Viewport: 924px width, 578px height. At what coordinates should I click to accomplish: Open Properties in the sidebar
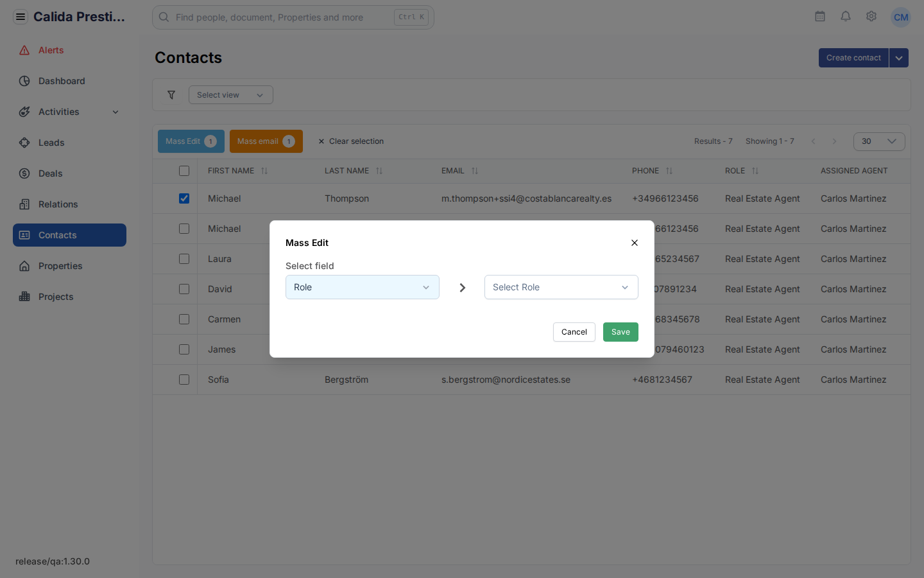(x=69, y=266)
